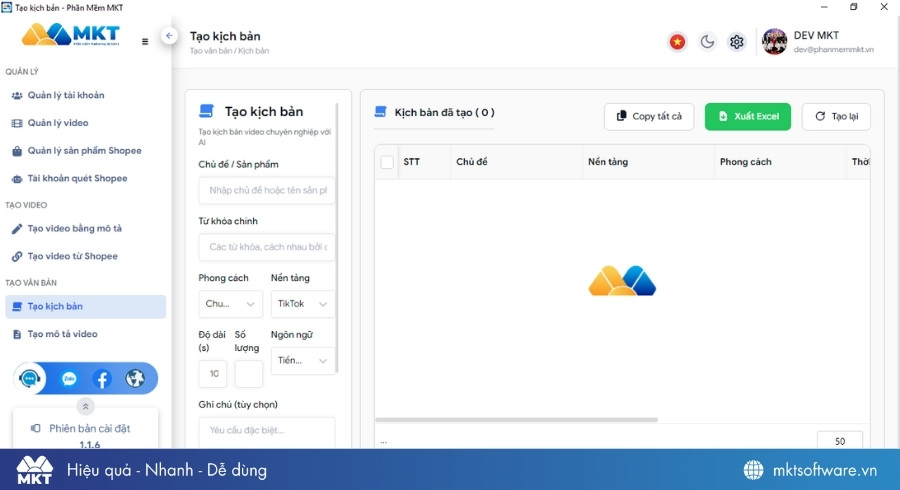Viewport: 900px width, 490px height.
Task: Click Số lượng input box
Action: pos(249,374)
